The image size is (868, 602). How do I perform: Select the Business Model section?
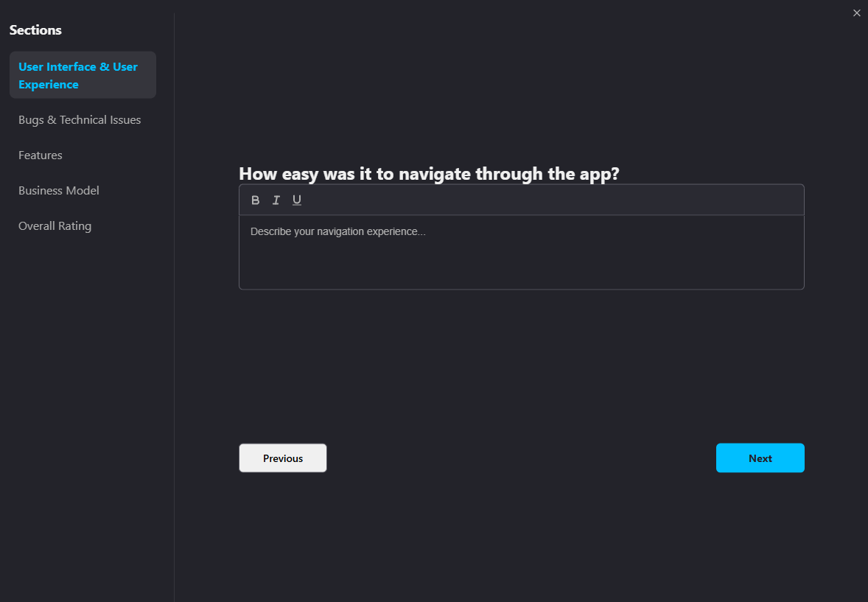pyautogui.click(x=58, y=190)
